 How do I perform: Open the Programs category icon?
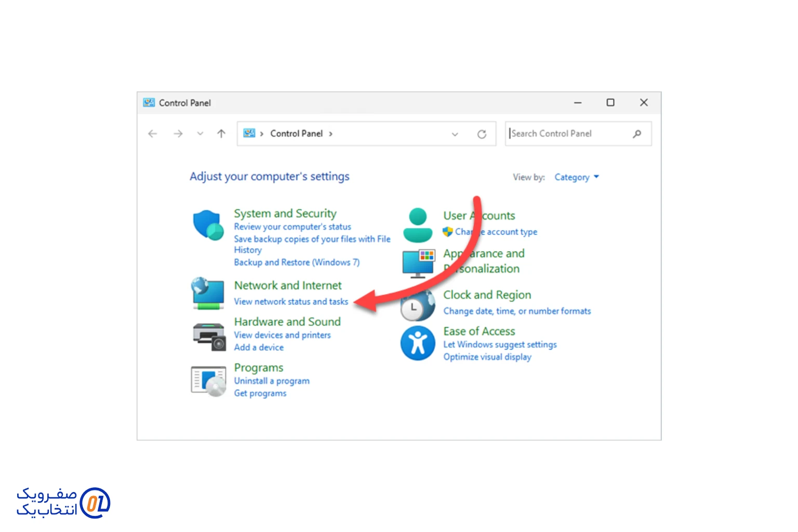click(208, 381)
